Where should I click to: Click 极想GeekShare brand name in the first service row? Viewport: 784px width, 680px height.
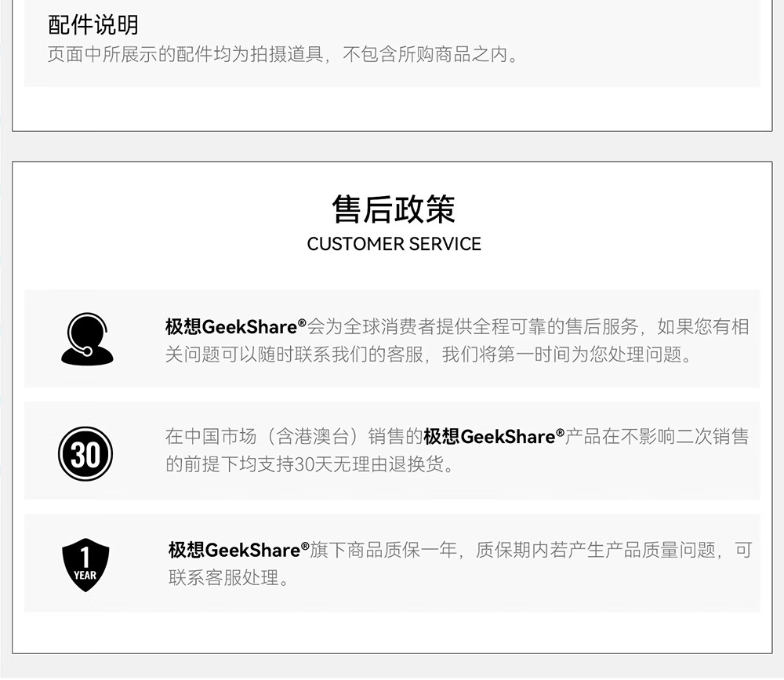coord(231,327)
